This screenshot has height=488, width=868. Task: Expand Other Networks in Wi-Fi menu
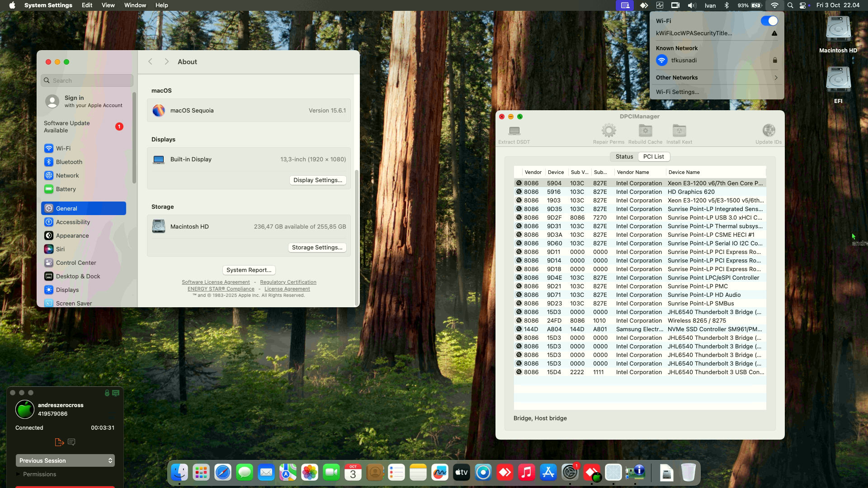[x=717, y=78]
